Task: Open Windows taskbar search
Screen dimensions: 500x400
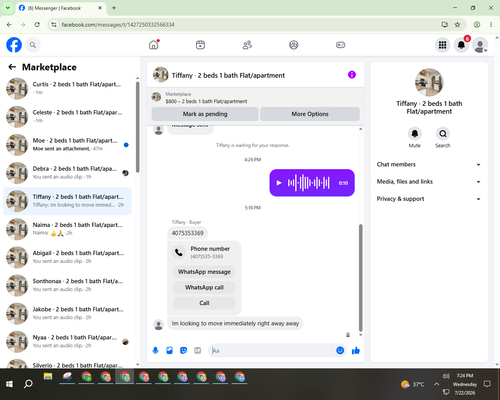Action: tap(28, 384)
